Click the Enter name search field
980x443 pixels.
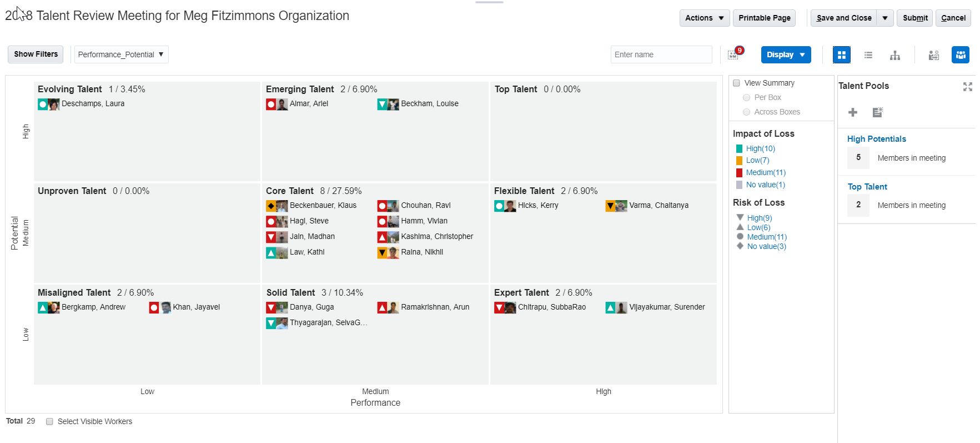[x=661, y=54]
